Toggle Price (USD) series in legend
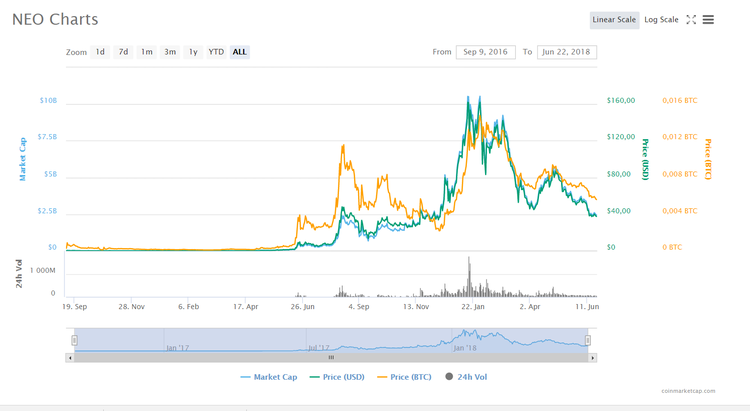Viewport: 750px width, 411px height. (x=337, y=377)
